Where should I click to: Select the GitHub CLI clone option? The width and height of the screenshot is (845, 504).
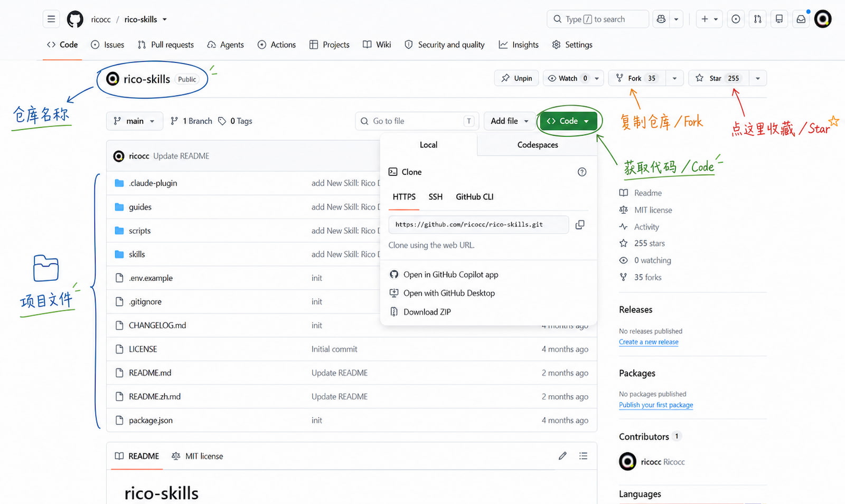(x=475, y=197)
